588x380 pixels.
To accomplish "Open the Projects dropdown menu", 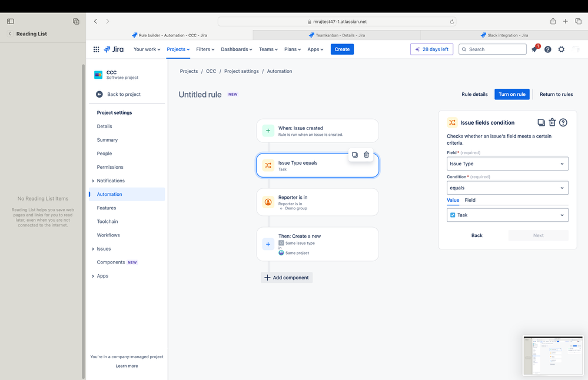I will pos(178,49).
